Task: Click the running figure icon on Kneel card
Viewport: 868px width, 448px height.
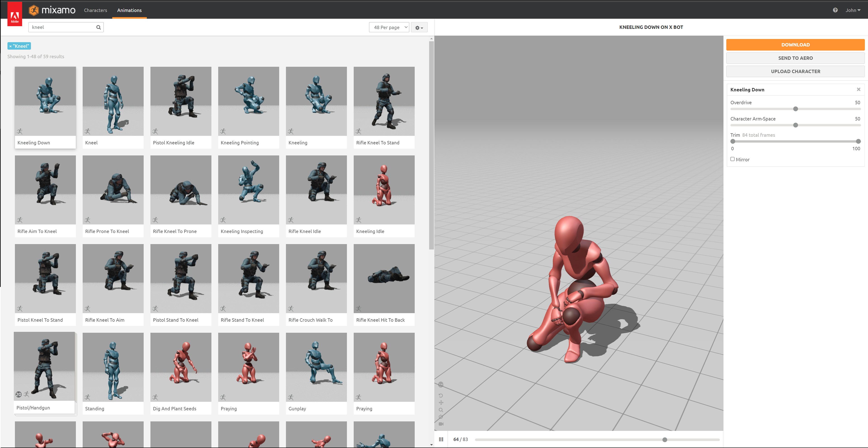Action: tap(88, 131)
